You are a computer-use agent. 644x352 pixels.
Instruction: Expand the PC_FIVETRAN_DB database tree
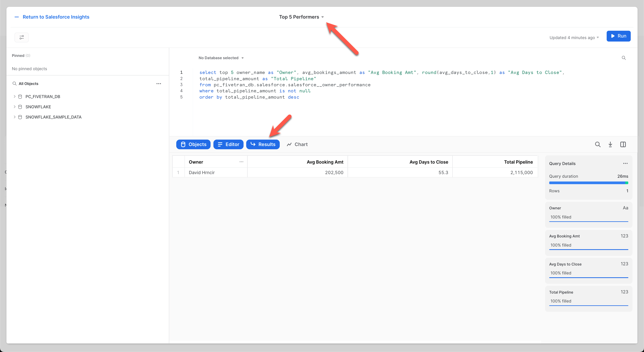pos(15,96)
